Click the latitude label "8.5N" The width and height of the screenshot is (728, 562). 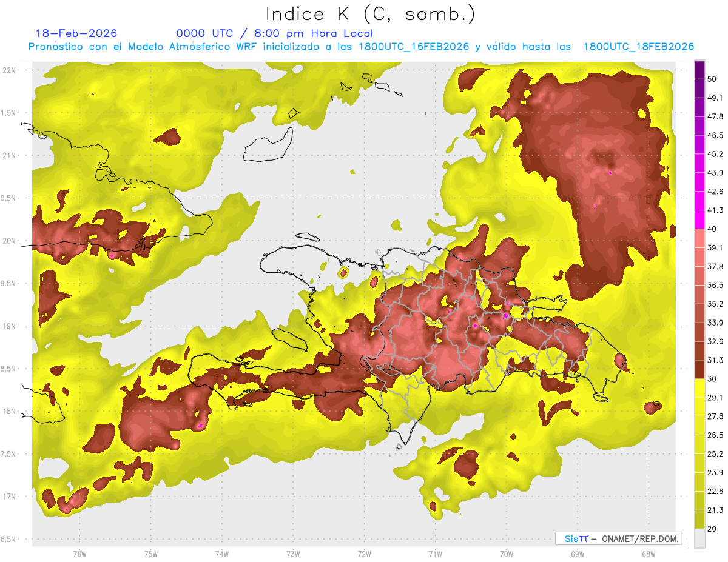click(9, 369)
